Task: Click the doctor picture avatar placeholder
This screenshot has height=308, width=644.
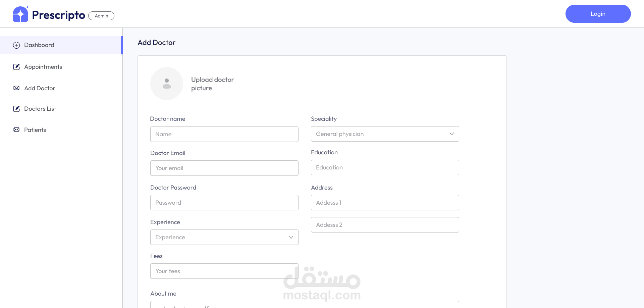Action: tap(167, 84)
